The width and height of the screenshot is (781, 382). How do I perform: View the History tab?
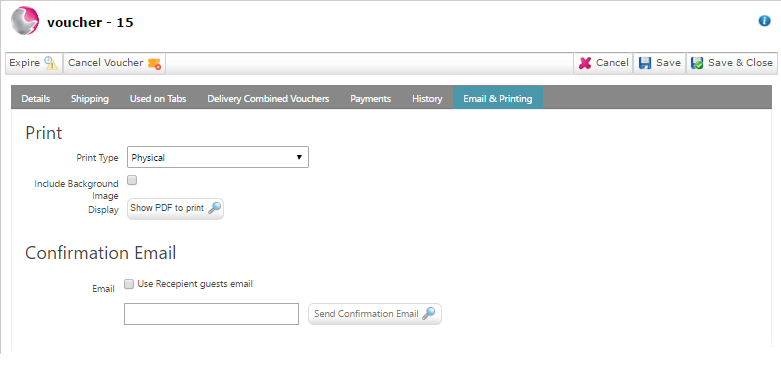pos(427,99)
